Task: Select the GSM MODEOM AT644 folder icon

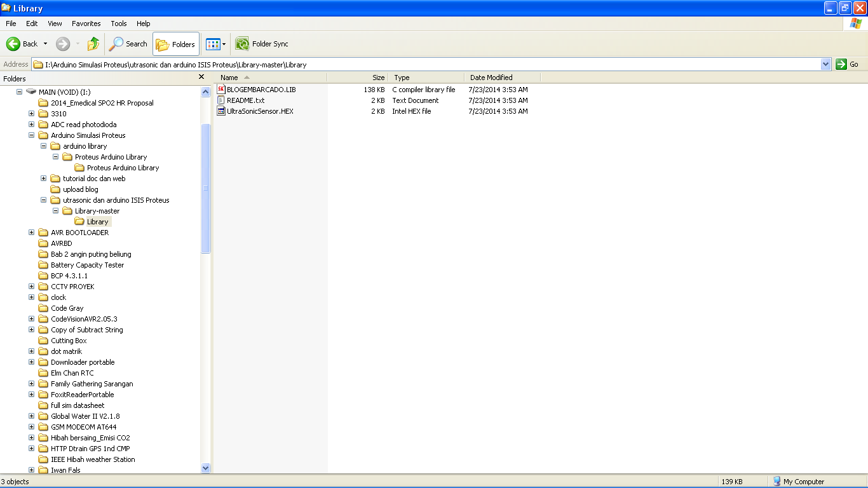Action: 43,427
